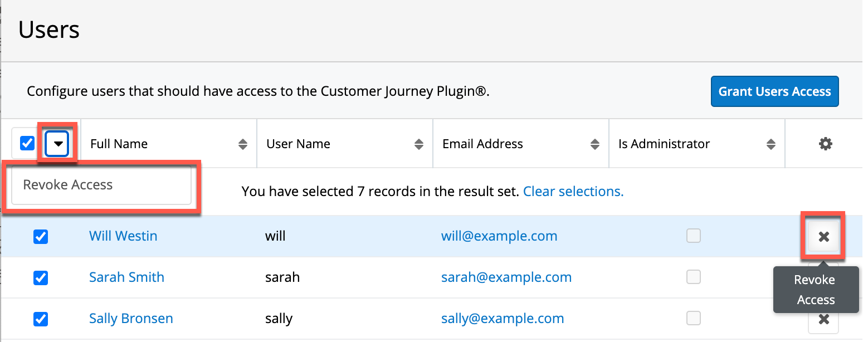Viewport: 868px width, 342px height.
Task: Click the Grant Users Access button
Action: [774, 91]
